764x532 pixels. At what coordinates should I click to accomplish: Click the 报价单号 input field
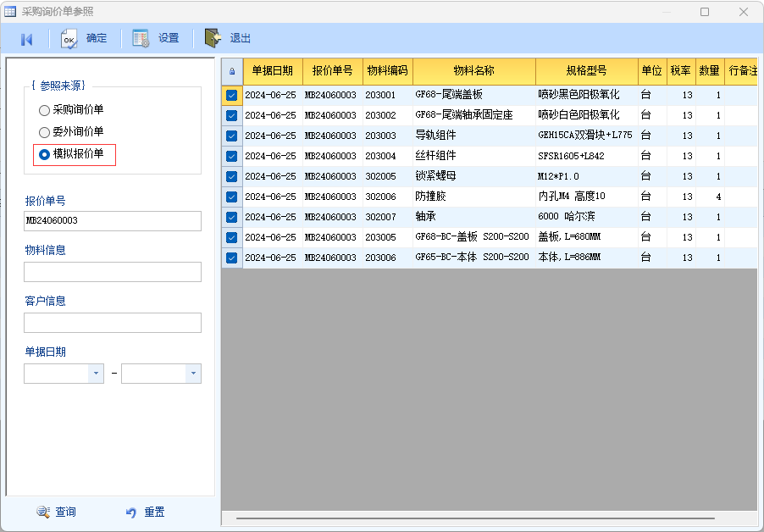coord(113,221)
